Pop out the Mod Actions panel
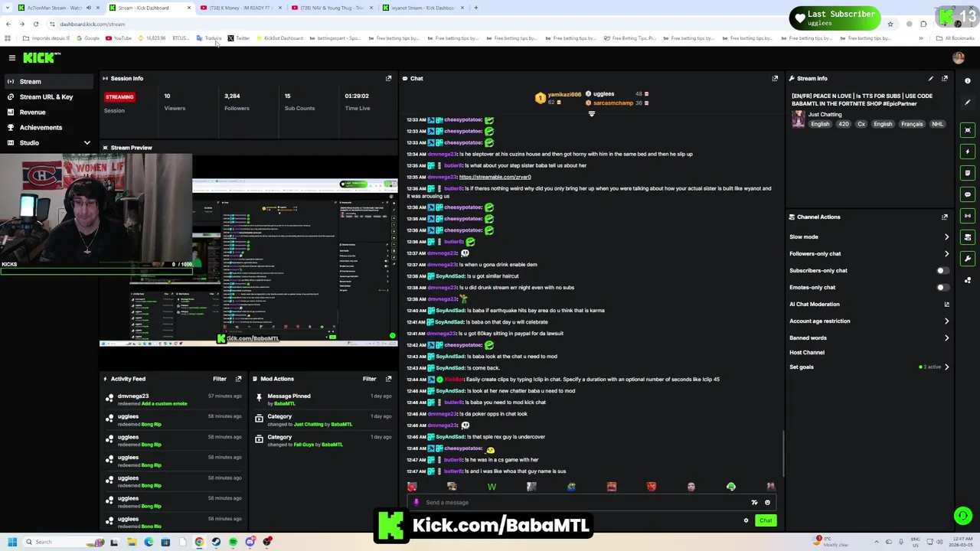The image size is (980, 551). [x=388, y=379]
